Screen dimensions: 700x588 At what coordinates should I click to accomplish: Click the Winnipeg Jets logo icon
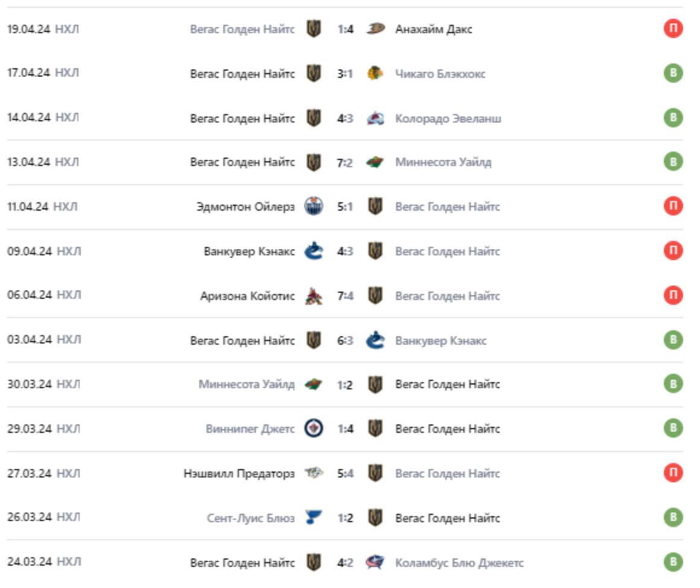coord(314,429)
